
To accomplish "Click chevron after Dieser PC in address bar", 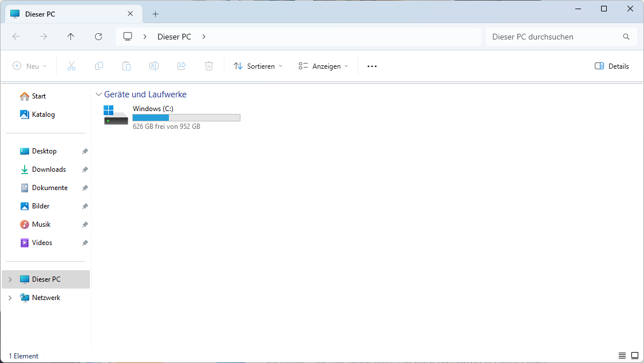I will click(x=204, y=37).
